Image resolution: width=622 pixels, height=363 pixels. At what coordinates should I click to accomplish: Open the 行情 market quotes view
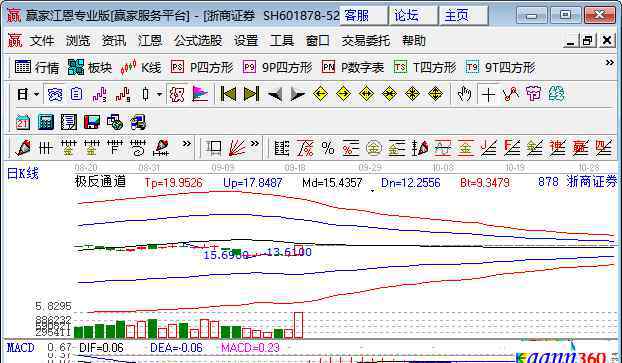[36, 67]
